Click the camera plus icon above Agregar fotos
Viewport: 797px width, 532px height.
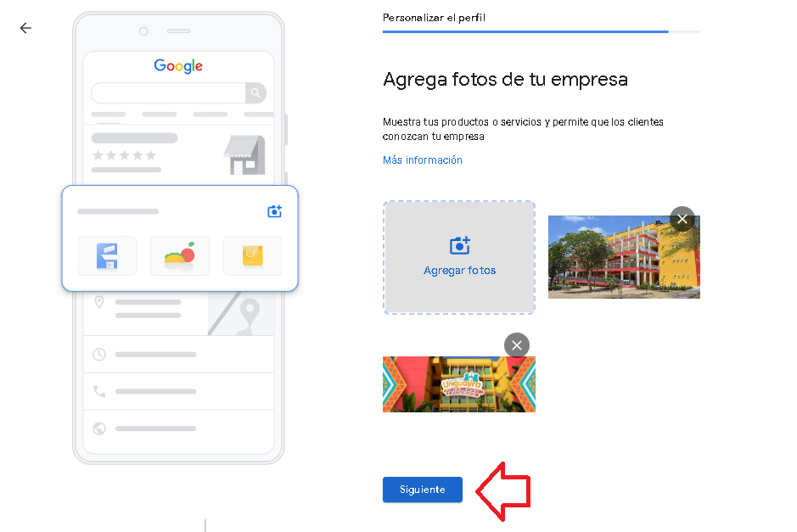459,245
